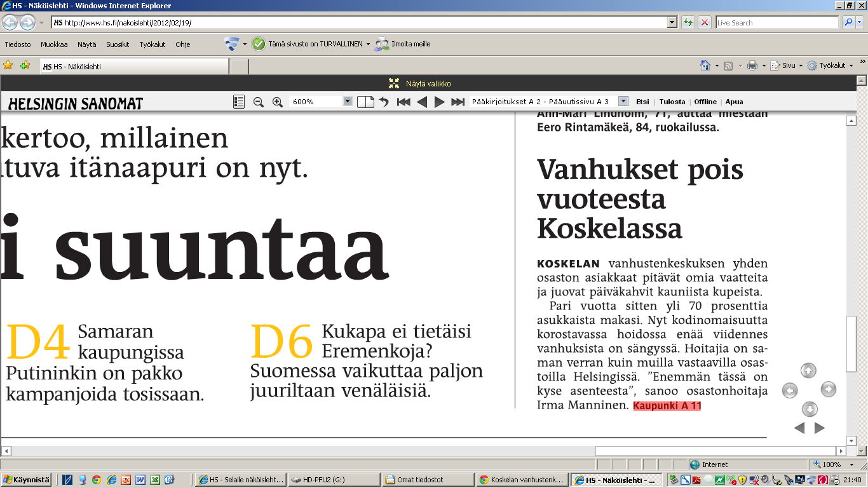The width and height of the screenshot is (868, 488).
Task: Switch to two-page spread view icon
Action: coord(365,102)
